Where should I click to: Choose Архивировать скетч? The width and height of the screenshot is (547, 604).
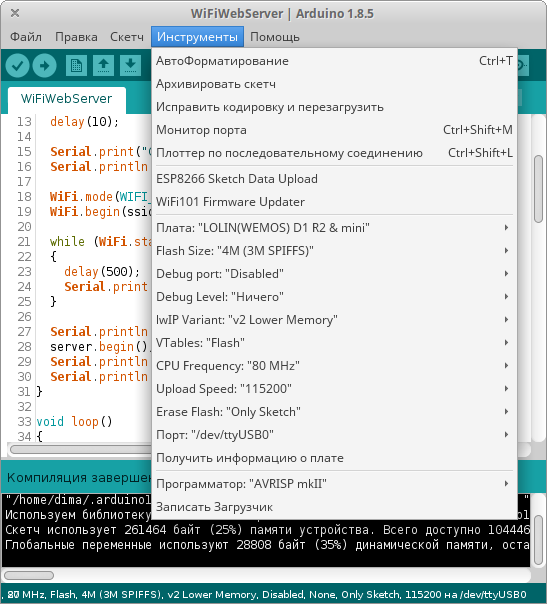334,84
